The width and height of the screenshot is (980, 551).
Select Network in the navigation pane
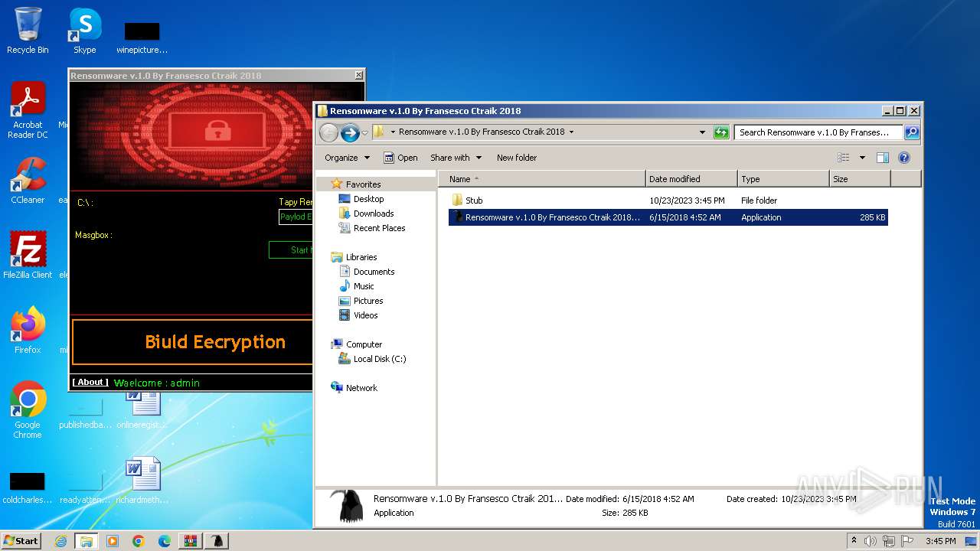click(361, 388)
